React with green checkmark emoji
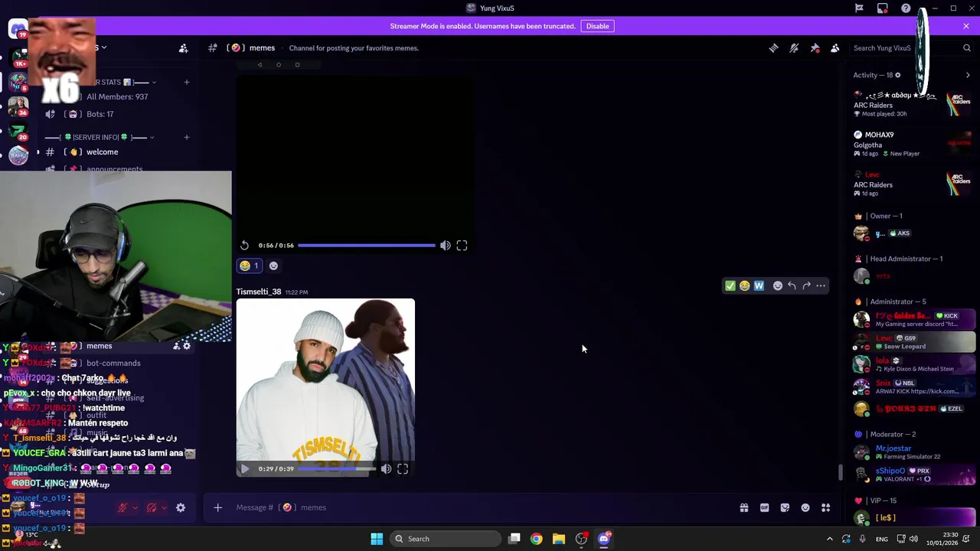This screenshot has width=980, height=551. pyautogui.click(x=730, y=285)
